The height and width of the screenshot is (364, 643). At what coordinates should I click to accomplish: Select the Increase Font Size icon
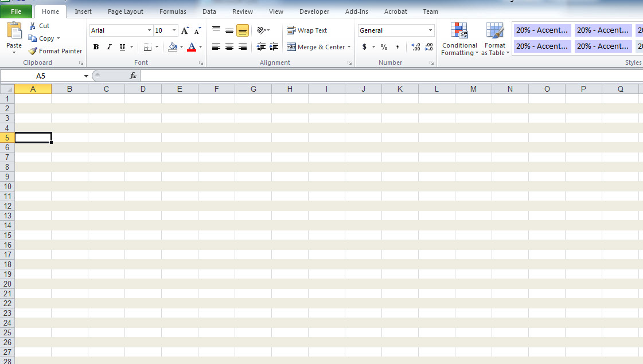pyautogui.click(x=184, y=30)
